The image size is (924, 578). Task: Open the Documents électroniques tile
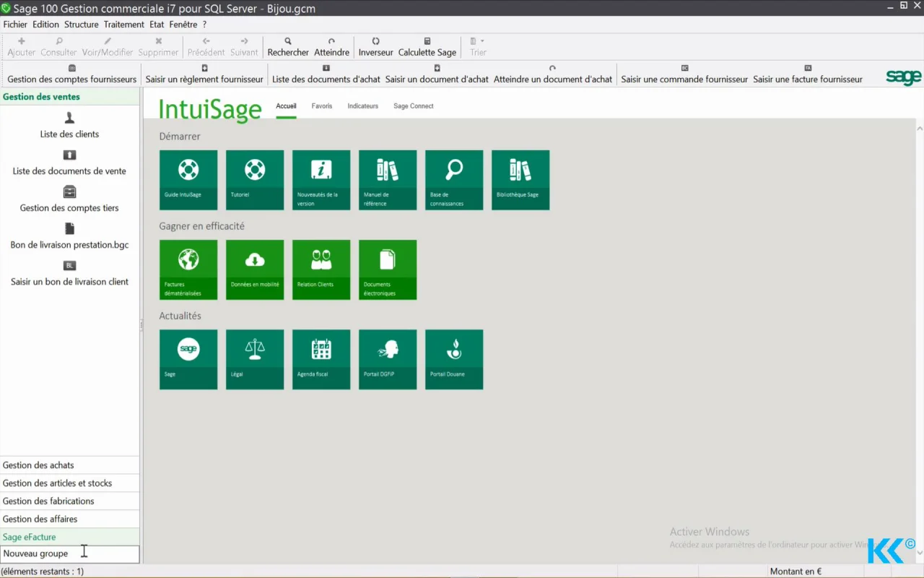coord(388,269)
